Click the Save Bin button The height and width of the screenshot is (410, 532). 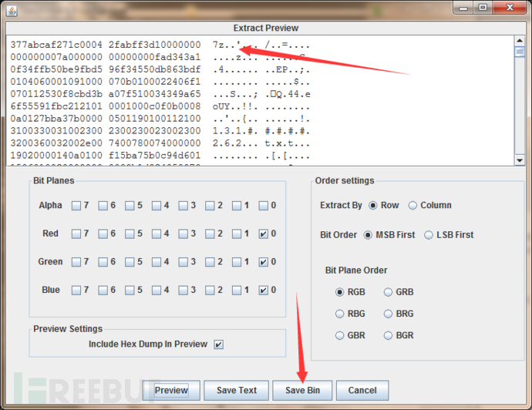(x=302, y=390)
